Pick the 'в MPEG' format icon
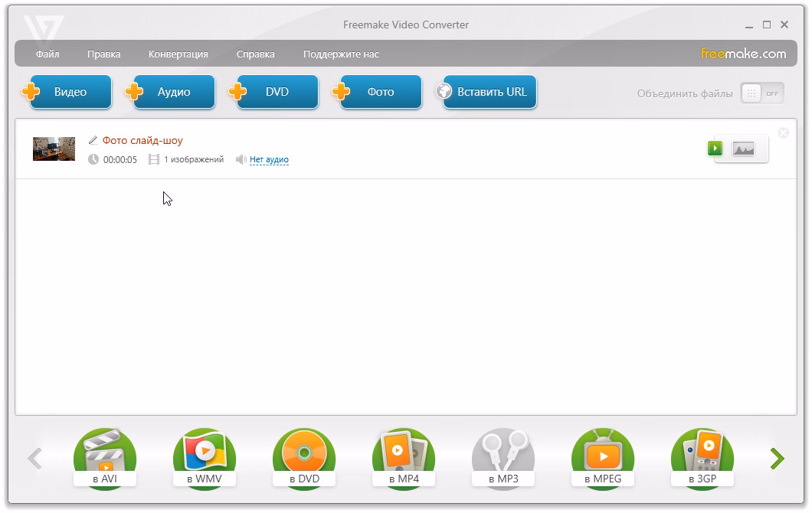Viewport: 812px width, 513px height. (x=602, y=459)
